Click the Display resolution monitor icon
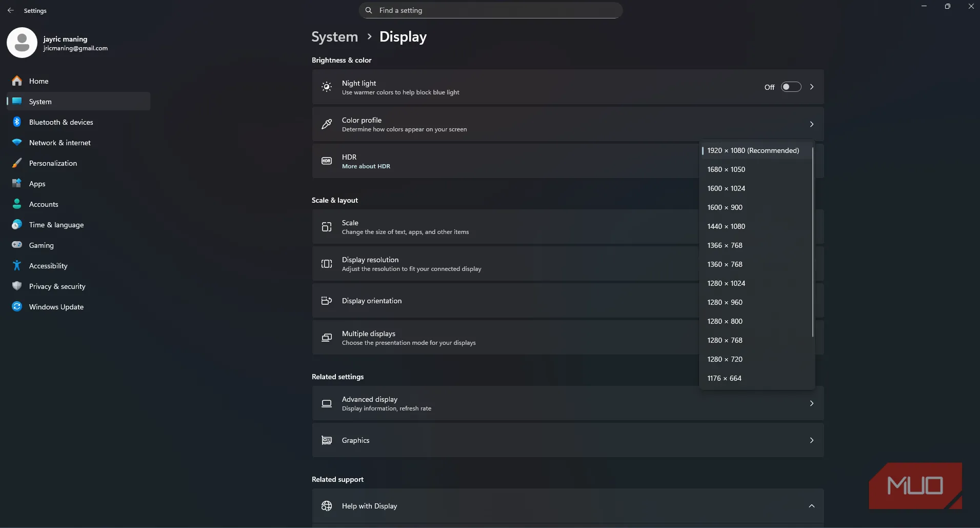 tap(327, 264)
